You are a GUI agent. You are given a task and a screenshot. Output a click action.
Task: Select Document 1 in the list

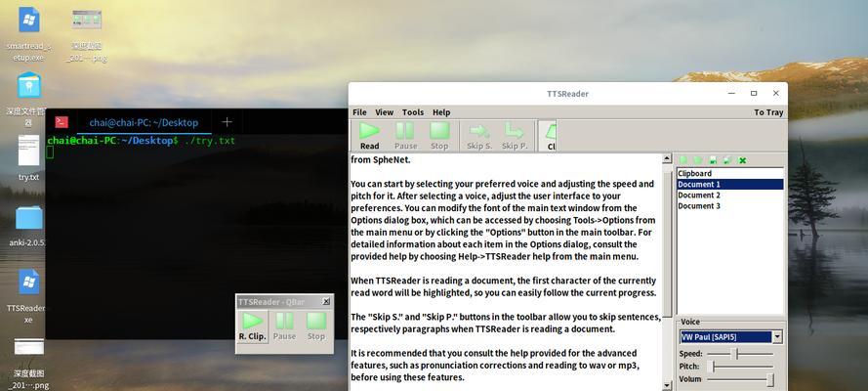pyautogui.click(x=730, y=185)
